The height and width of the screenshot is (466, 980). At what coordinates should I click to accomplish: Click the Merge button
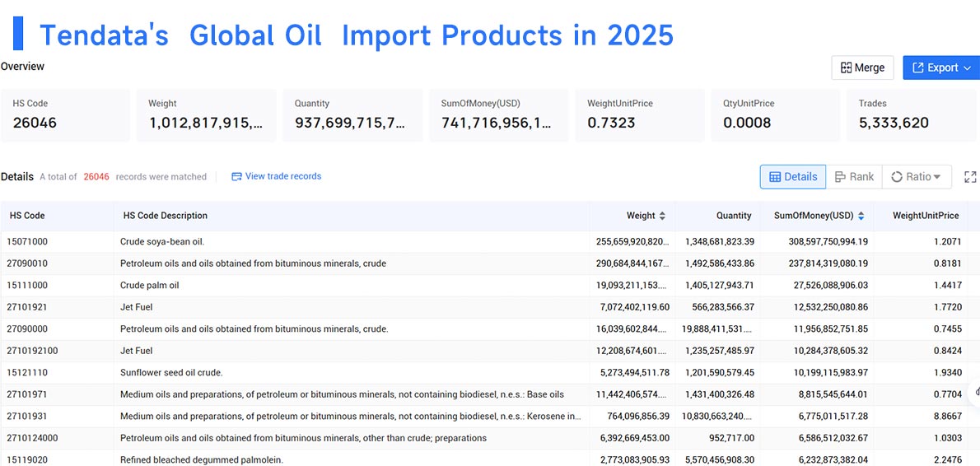(862, 68)
